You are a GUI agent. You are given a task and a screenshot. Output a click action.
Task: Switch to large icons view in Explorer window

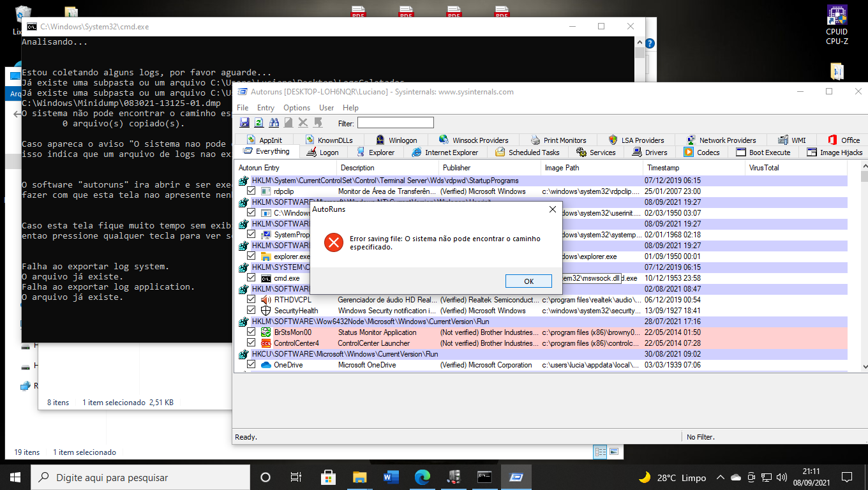click(614, 452)
